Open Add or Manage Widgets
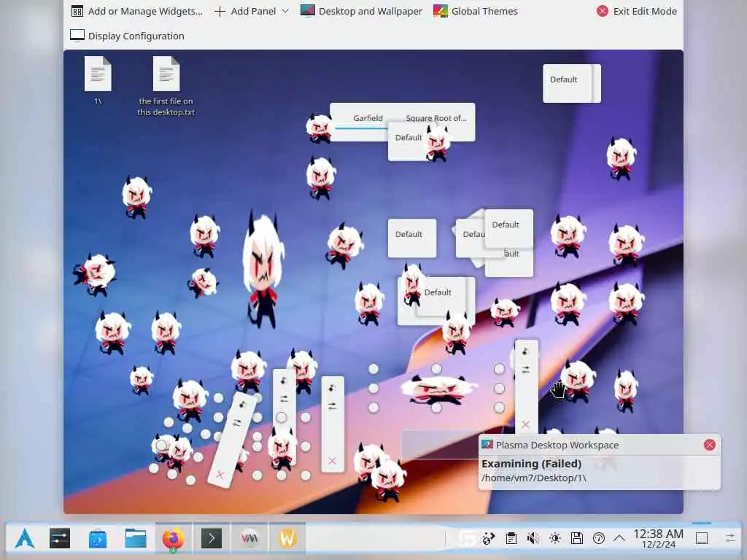 tap(136, 11)
